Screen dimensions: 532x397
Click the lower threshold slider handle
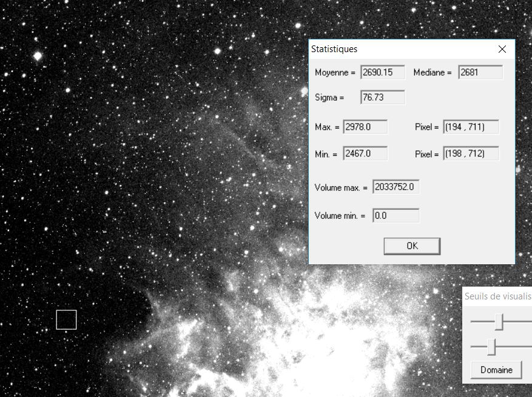coord(491,347)
